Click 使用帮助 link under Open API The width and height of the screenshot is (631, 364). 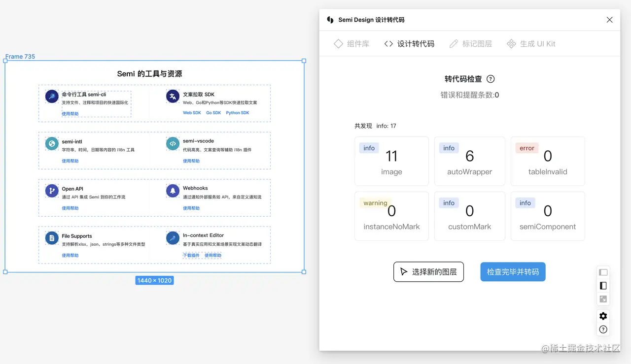click(x=70, y=208)
